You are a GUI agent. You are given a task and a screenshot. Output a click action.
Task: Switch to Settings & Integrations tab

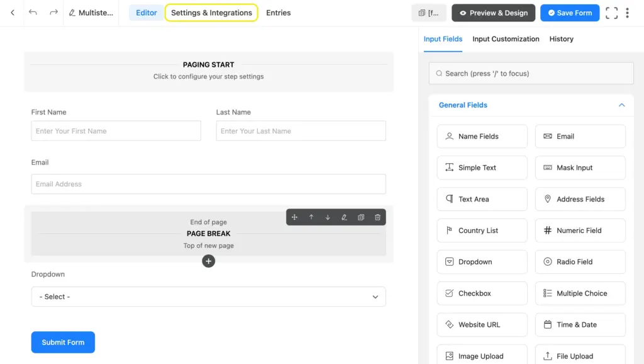coord(211,13)
